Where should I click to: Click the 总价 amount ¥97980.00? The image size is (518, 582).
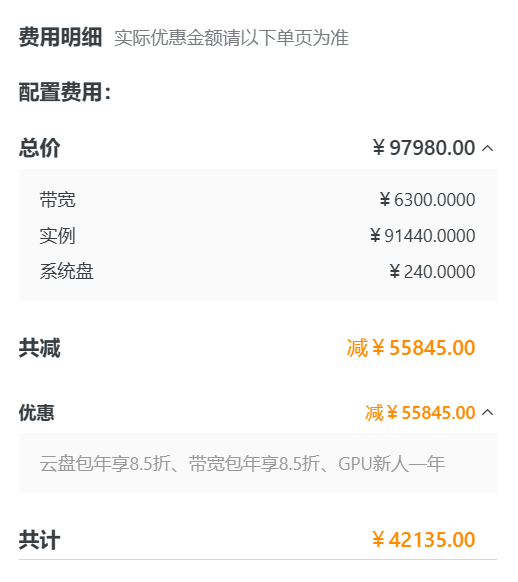(424, 148)
